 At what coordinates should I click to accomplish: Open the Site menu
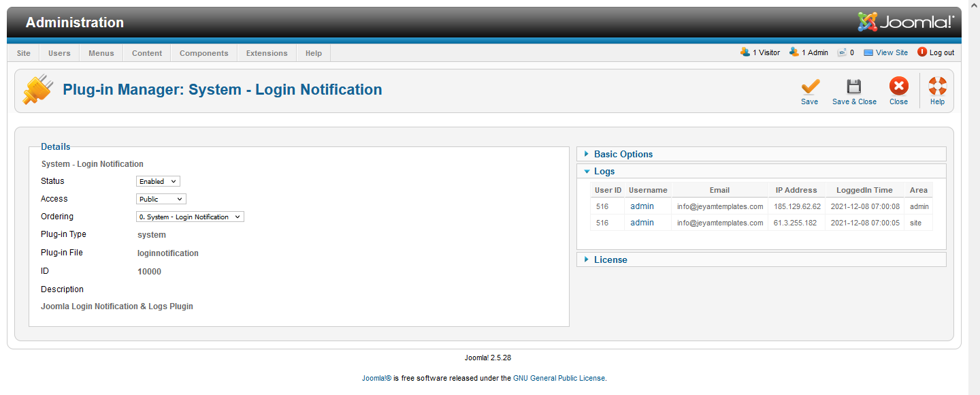point(24,53)
